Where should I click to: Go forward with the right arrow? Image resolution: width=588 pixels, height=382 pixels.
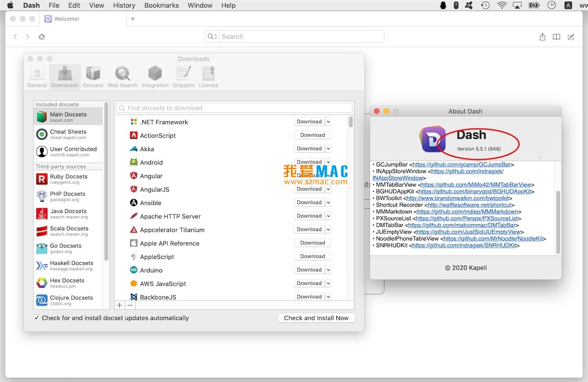coord(27,37)
